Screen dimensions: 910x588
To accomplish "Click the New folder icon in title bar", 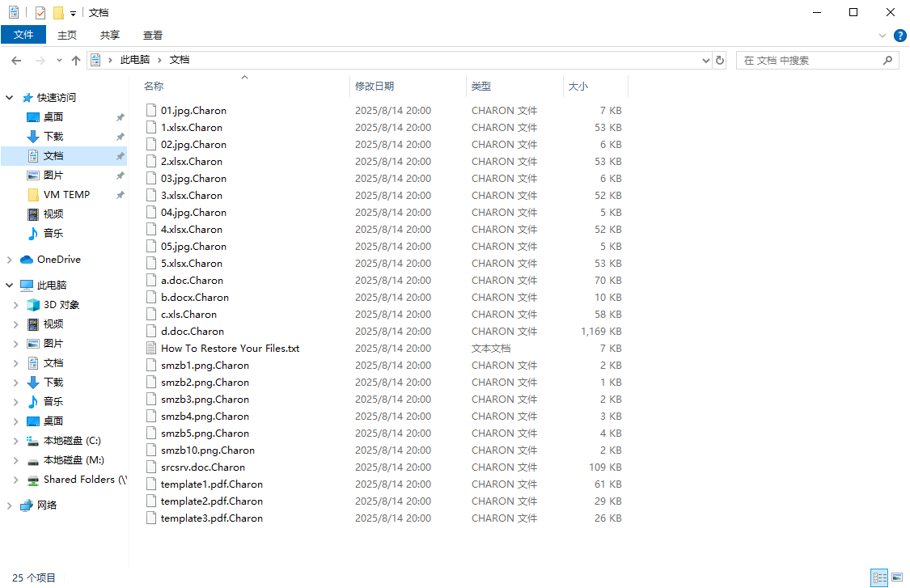I will coord(58,13).
